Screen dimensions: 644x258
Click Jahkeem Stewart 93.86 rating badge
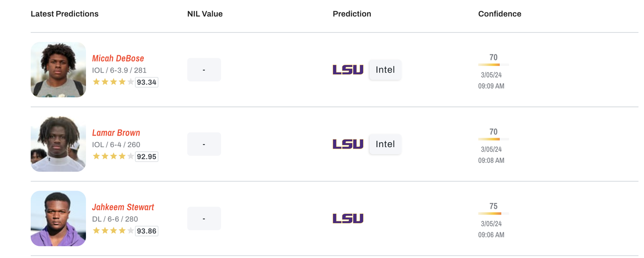146,231
